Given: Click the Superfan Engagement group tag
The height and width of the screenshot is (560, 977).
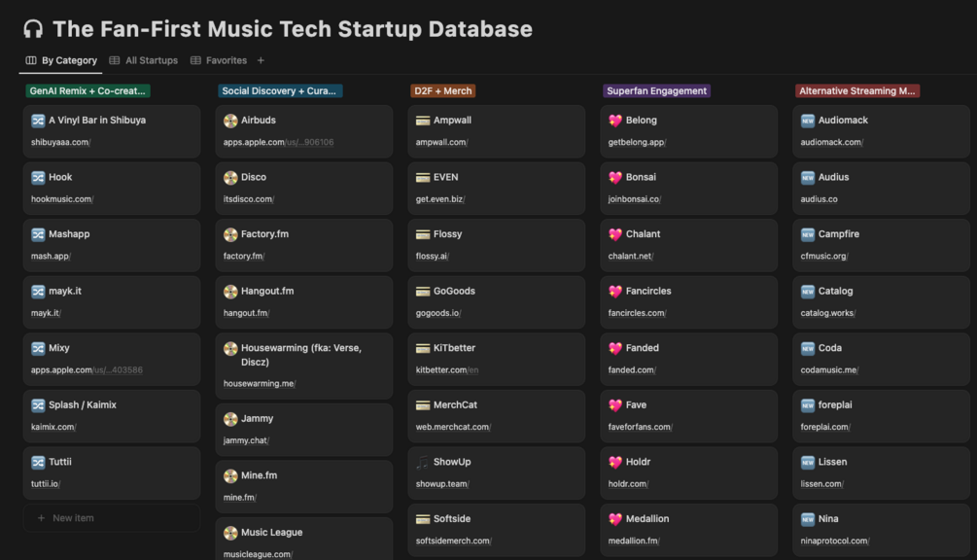Looking at the screenshot, I should tap(656, 91).
